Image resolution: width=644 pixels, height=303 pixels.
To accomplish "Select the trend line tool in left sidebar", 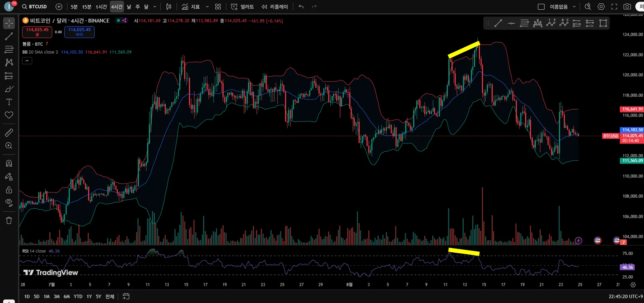I will (9, 36).
